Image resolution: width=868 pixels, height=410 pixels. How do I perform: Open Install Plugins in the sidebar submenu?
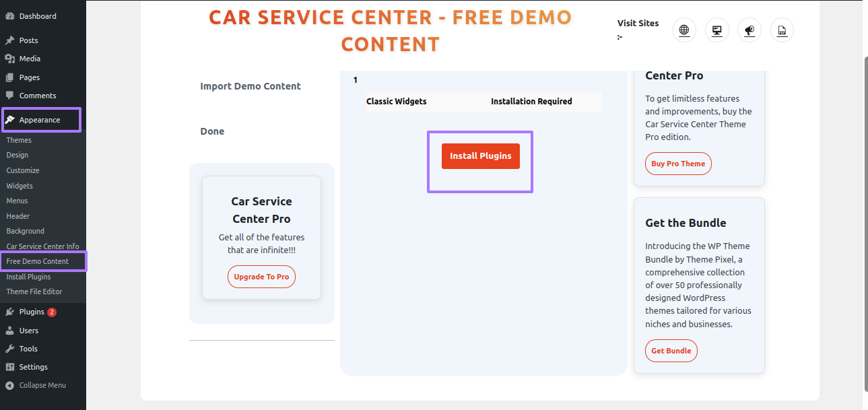[28, 277]
